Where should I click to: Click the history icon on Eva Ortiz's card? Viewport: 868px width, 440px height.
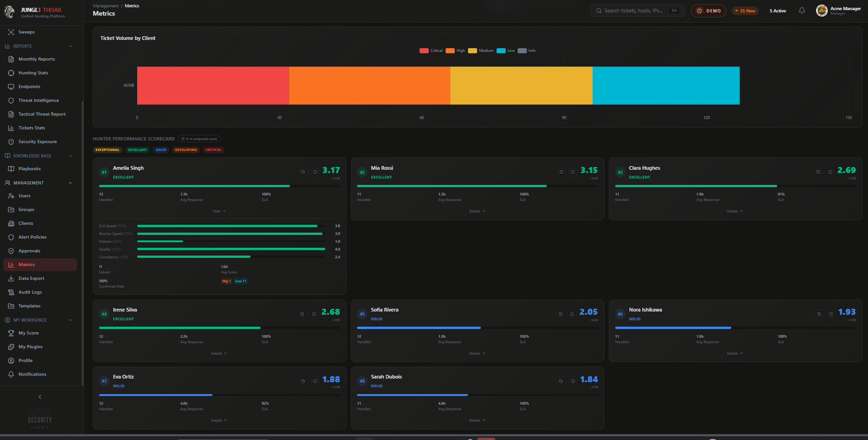(x=303, y=381)
